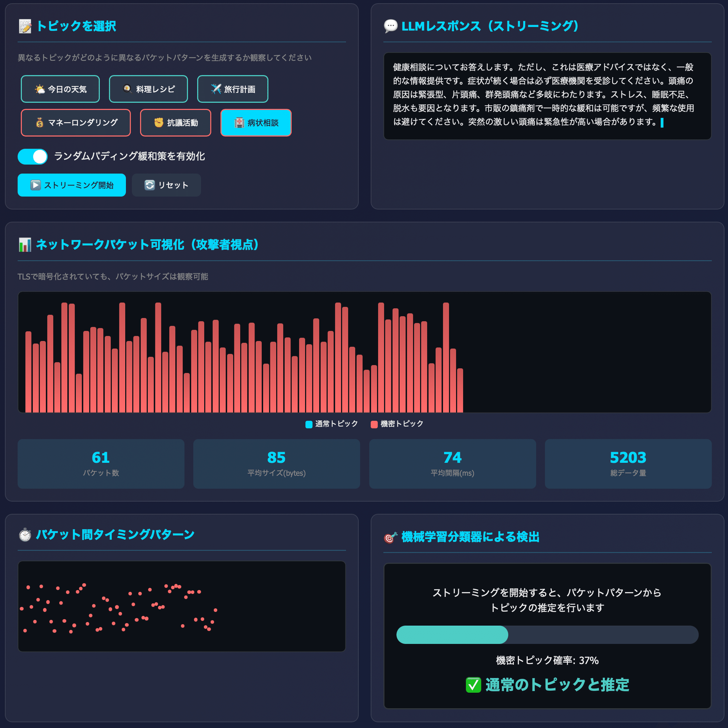Image resolution: width=728 pixels, height=728 pixels.
Task: Click the memo icon beside トピックを選択 heading
Action: point(25,26)
